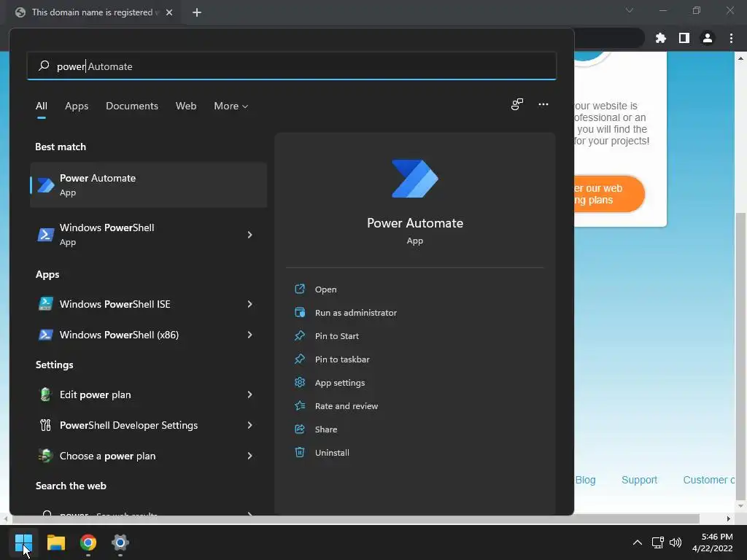Click the magnifier icon in the search box
Viewport: 747px width, 560px height.
click(44, 65)
